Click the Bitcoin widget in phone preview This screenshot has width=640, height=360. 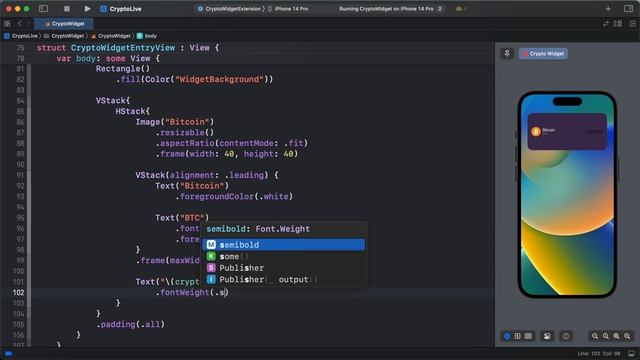(567, 131)
